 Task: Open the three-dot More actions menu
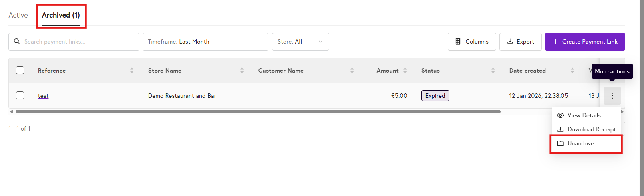[x=612, y=96]
